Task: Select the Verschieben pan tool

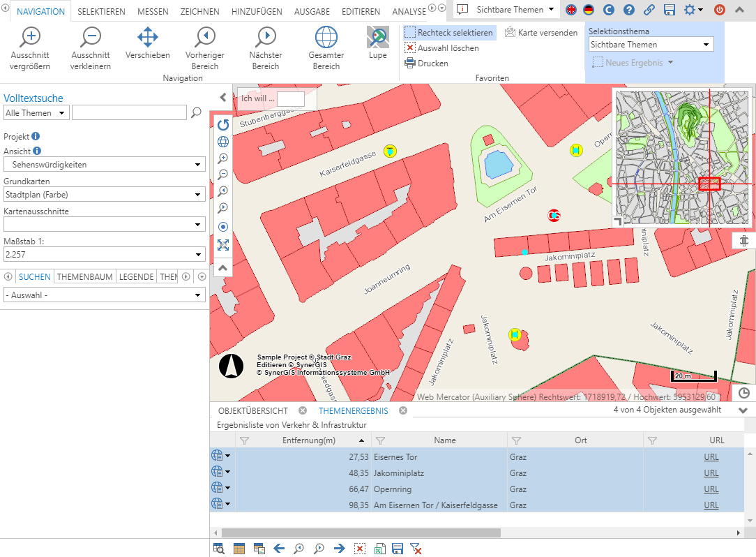Action: pos(148,38)
